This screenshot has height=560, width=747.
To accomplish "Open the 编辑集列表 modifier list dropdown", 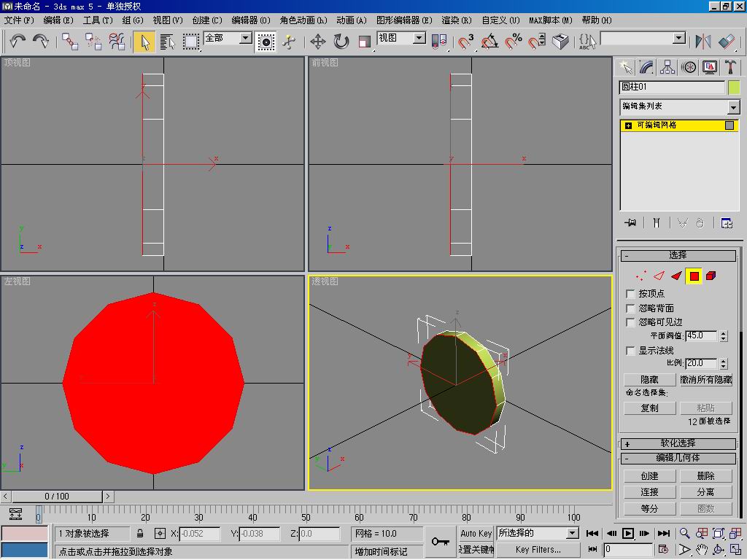I will [734, 107].
